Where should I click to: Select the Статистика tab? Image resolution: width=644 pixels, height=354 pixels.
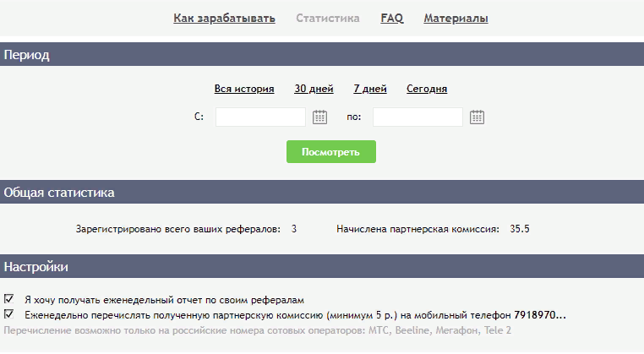[x=328, y=18]
